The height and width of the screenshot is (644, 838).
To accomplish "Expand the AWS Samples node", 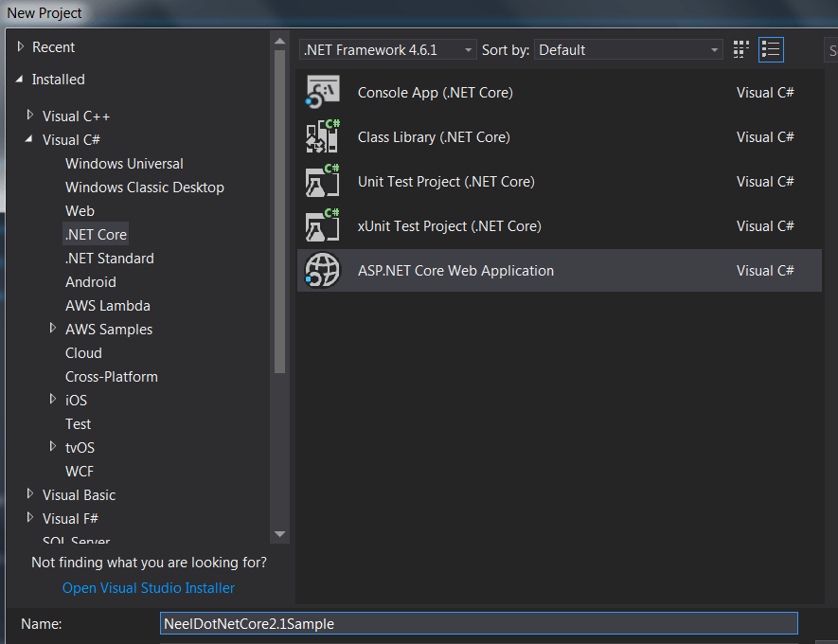I will pyautogui.click(x=54, y=329).
